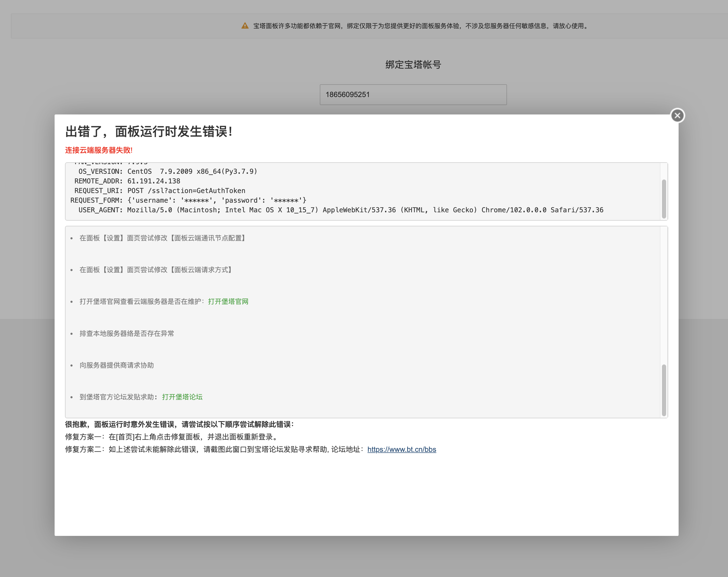Open the https://www.bt.cn/bbs forum link
728x577 pixels.
401,449
